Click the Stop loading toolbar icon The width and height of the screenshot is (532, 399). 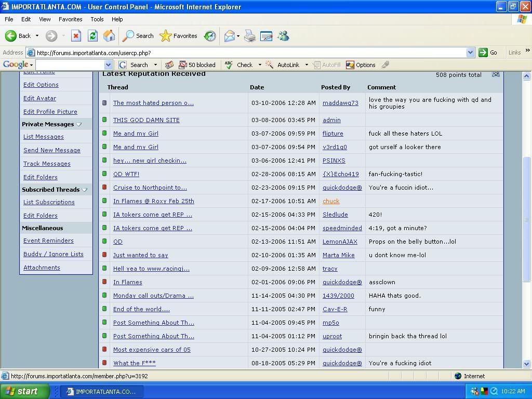(x=76, y=36)
